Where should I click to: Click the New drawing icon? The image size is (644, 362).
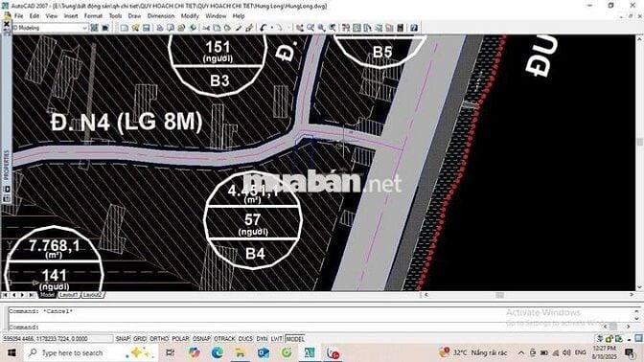pyautogui.click(x=124, y=28)
